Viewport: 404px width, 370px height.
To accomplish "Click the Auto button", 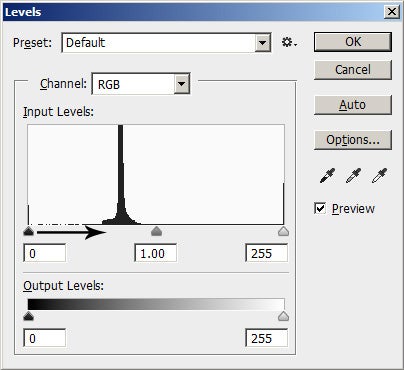I will [353, 105].
